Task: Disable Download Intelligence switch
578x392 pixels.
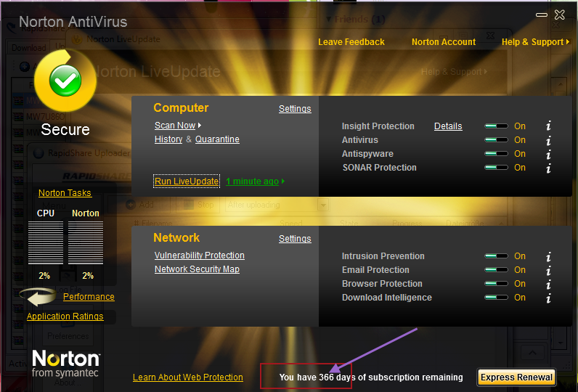Action: (496, 298)
